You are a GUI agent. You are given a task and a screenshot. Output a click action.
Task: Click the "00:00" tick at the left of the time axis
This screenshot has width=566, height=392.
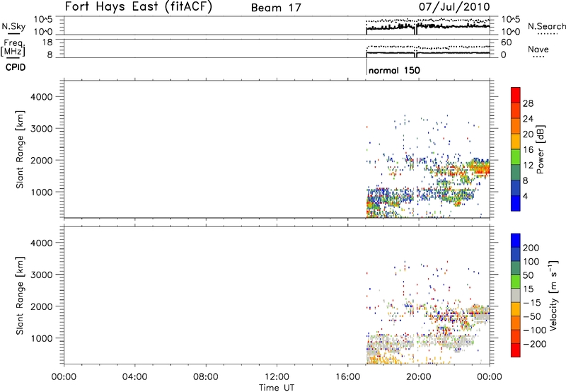(x=64, y=377)
